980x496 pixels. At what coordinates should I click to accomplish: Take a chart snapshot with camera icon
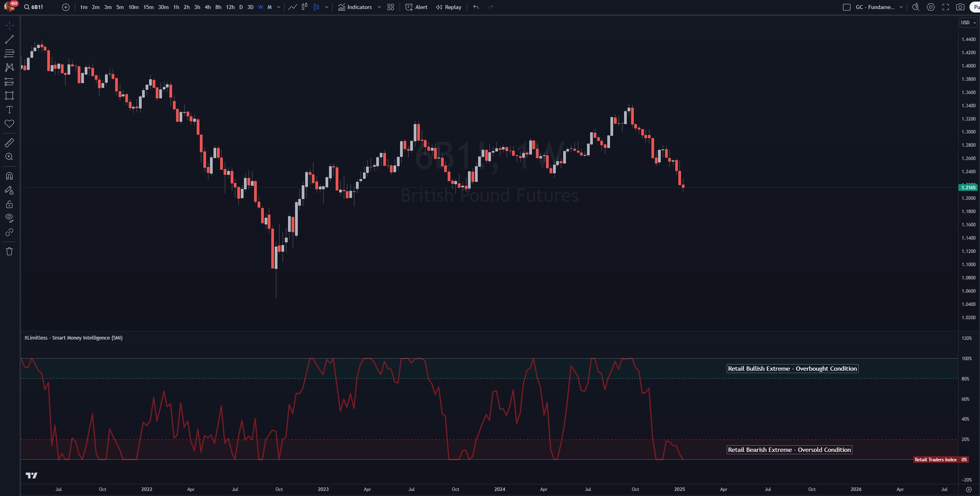pyautogui.click(x=960, y=7)
